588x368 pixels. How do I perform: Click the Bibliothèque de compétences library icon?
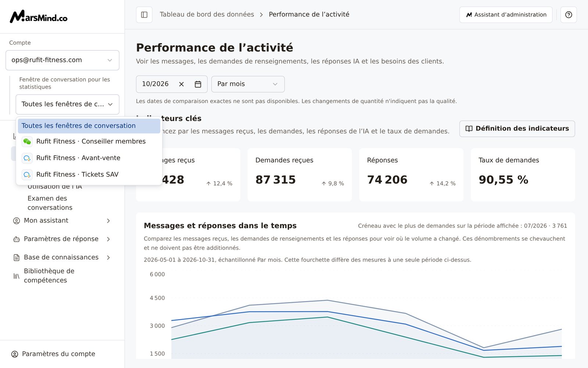pos(17,276)
